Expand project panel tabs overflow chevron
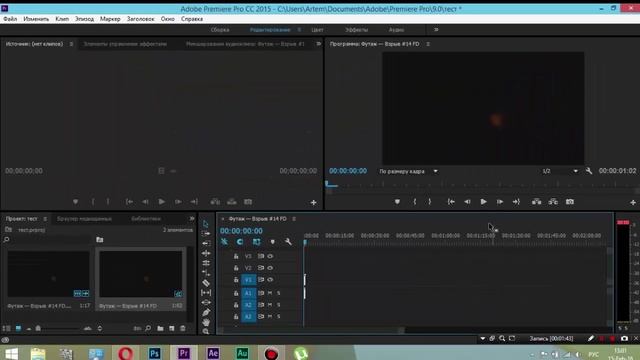The width and height of the screenshot is (640, 360). [x=192, y=219]
